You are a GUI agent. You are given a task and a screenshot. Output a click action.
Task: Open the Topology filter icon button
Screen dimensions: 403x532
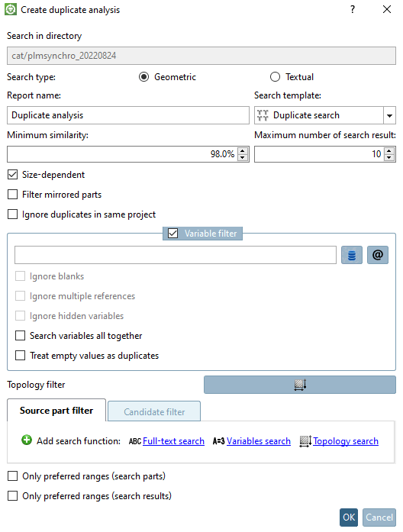300,385
